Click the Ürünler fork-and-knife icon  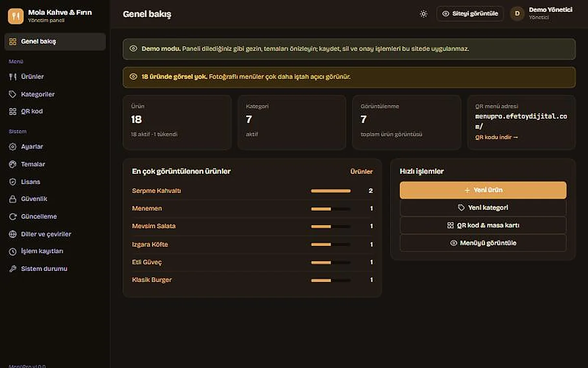(x=13, y=77)
